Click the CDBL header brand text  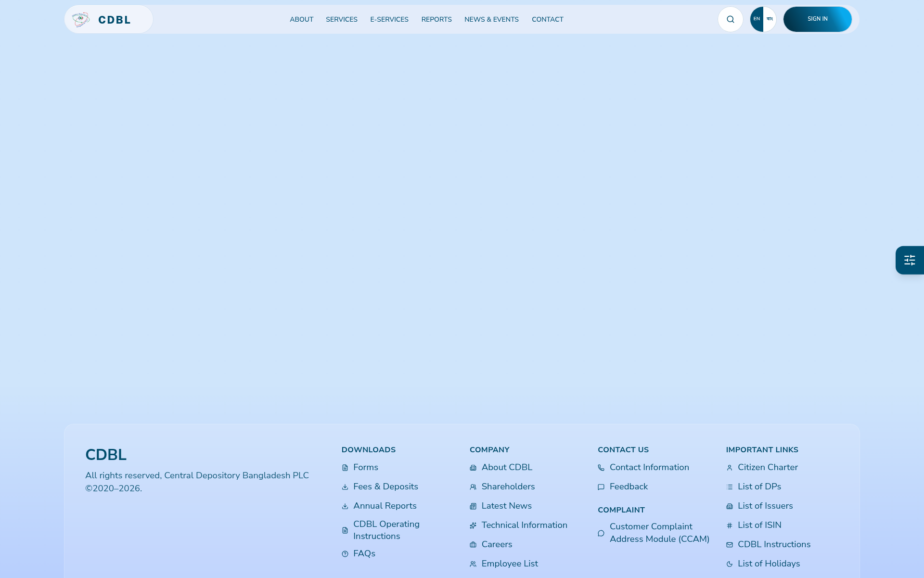[115, 20]
